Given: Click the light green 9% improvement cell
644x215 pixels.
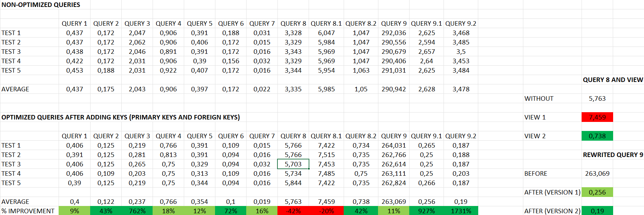Looking at the screenshot, I should (75, 211).
